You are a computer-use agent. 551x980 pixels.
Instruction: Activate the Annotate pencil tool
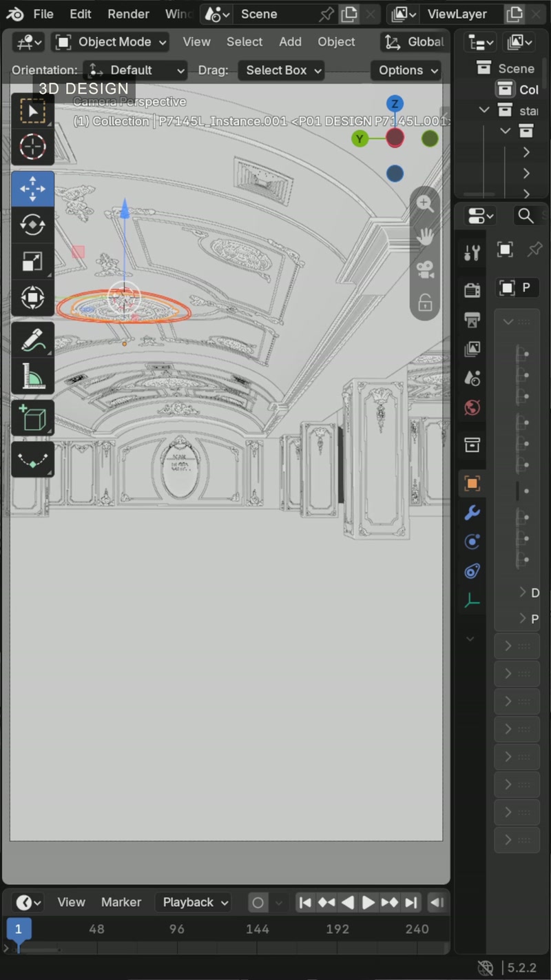point(32,340)
